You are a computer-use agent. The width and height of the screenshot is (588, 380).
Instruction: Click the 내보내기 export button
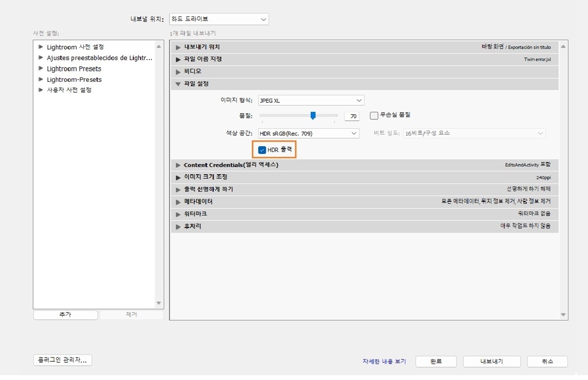[491, 361]
